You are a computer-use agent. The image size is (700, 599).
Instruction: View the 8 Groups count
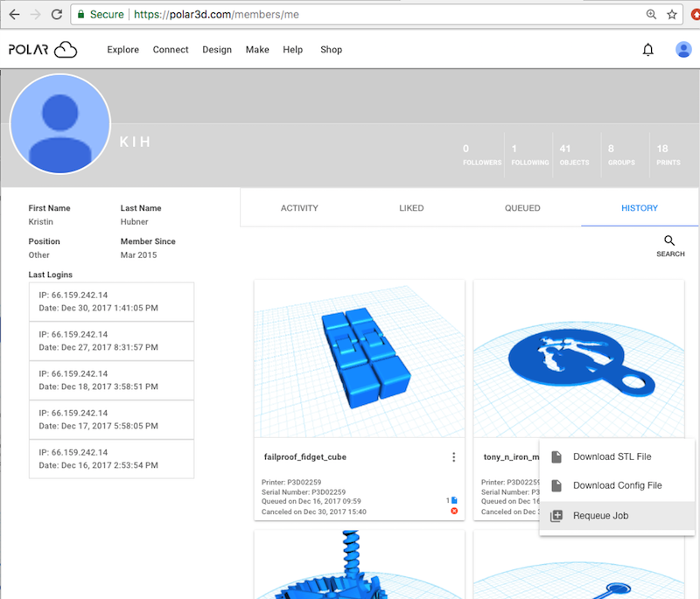pos(621,155)
